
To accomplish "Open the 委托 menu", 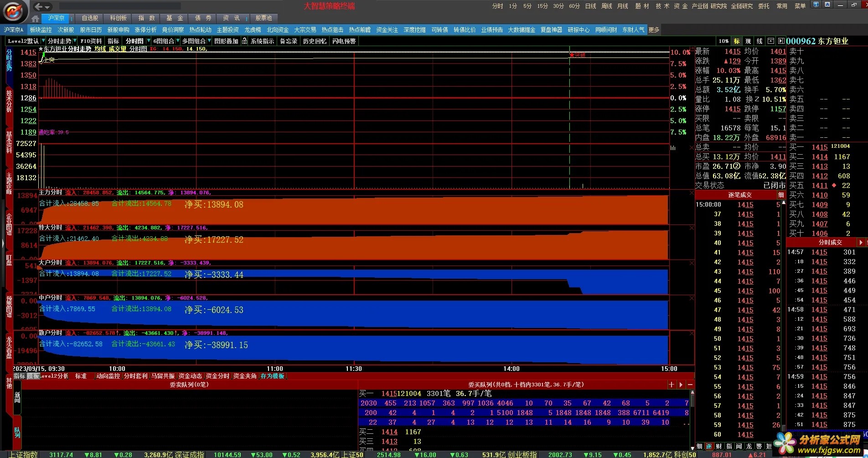I will [x=764, y=6].
